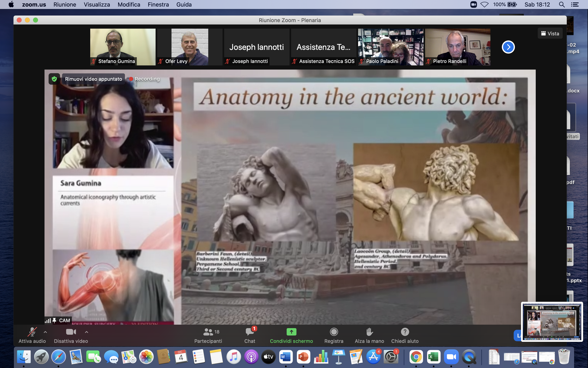Open FaceTime from the Dock
This screenshot has height=368, width=588.
(x=94, y=357)
